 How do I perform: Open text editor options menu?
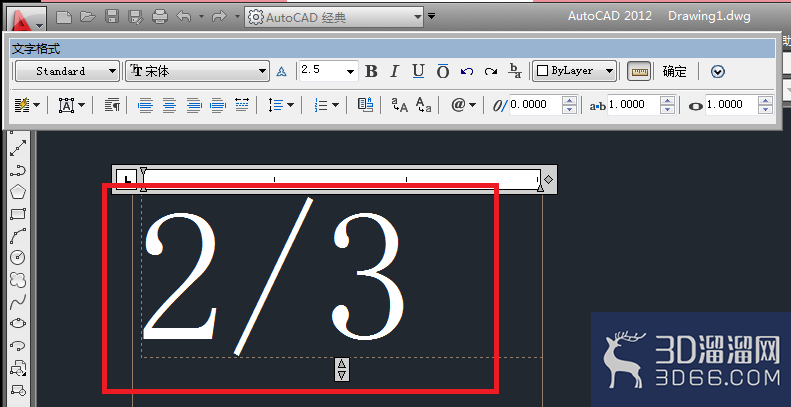pos(717,72)
